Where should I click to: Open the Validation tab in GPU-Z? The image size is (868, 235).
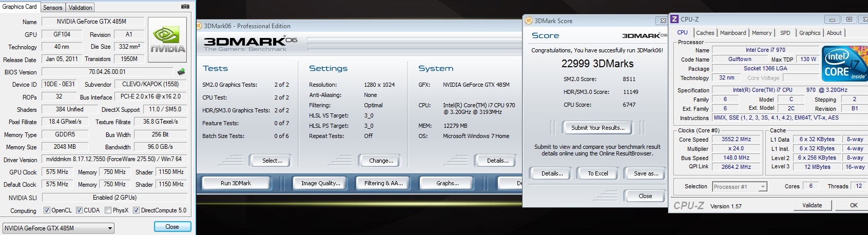click(x=81, y=8)
